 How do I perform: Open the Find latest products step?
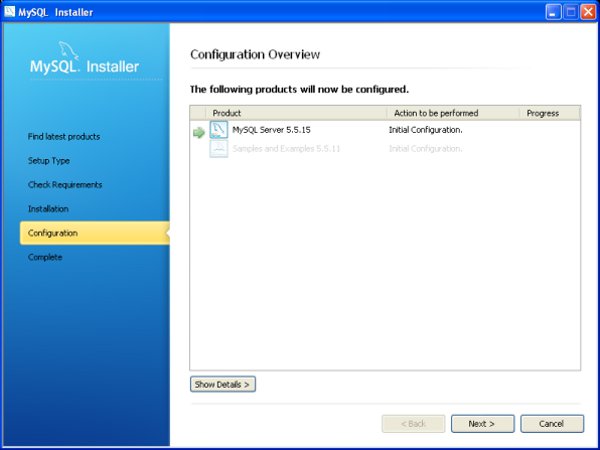click(x=64, y=137)
